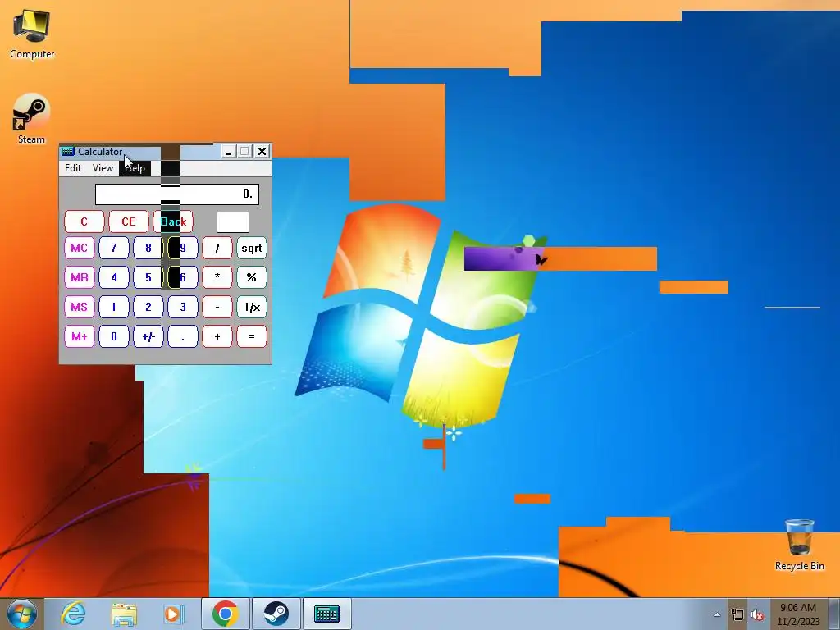
Task: Click digit 3 on calculator
Action: click(183, 307)
